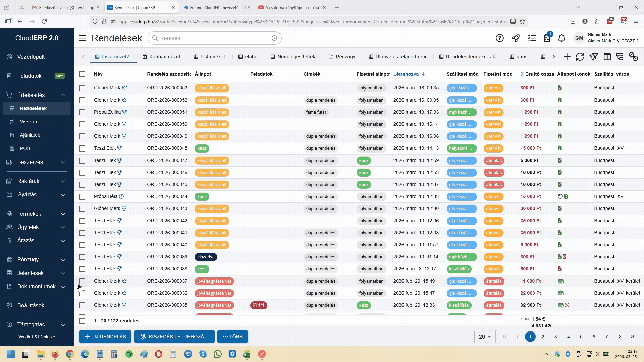Image resolution: width=644 pixels, height=362 pixels.
Task: Switch to the Kanban nézet tab
Action: [x=161, y=57]
